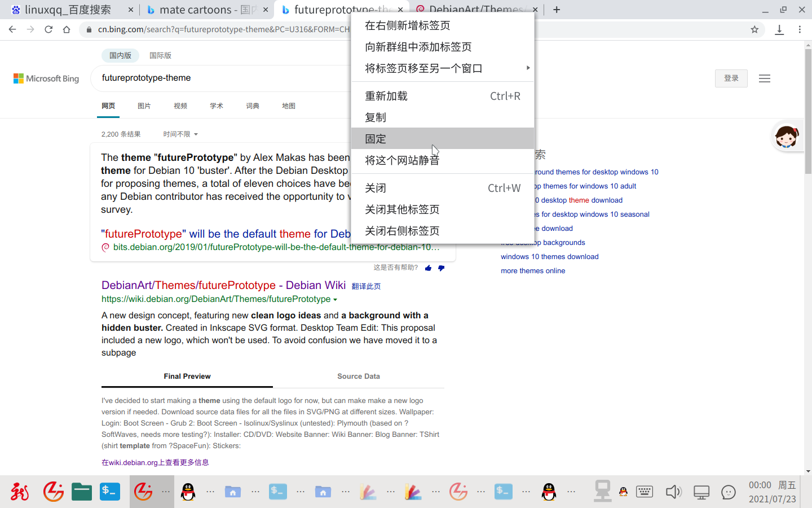Image resolution: width=812 pixels, height=508 pixels.
Task: Open the 图片 search category
Action: [x=144, y=106]
